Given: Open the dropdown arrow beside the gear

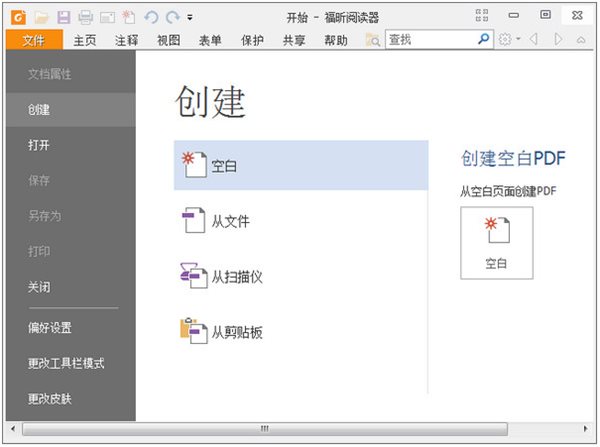Looking at the screenshot, I should click(x=518, y=39).
